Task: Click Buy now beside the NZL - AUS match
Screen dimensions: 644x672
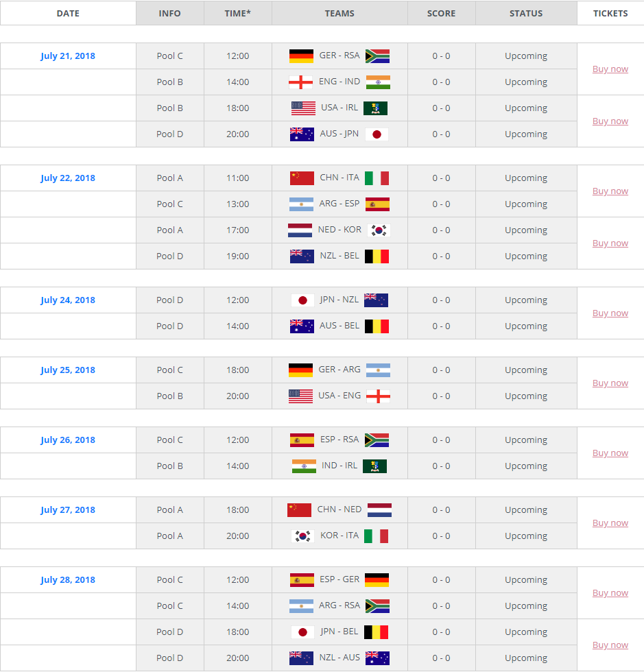Action: pos(610,645)
